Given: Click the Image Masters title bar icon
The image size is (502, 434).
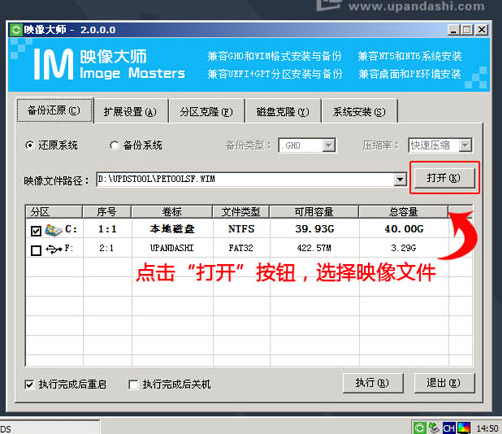Looking at the screenshot, I should 16,30.
